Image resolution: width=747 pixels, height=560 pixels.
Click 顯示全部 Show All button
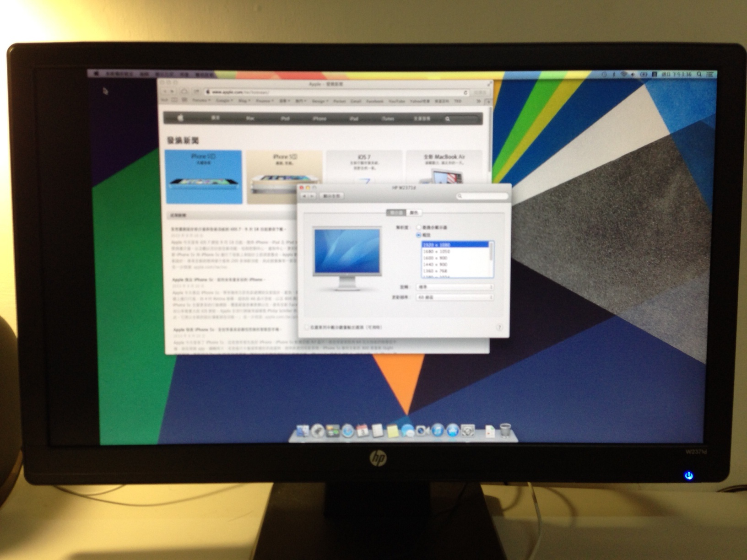pos(332,196)
